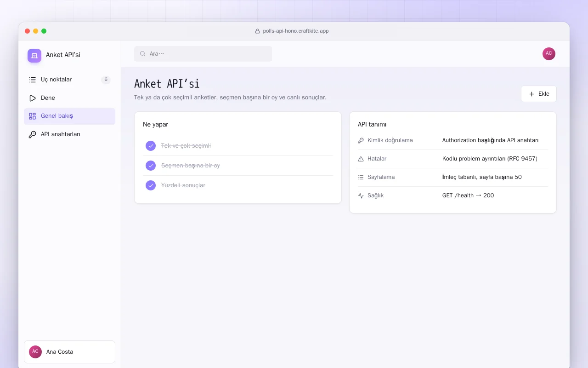Click the Anket API'si logo icon

click(34, 56)
